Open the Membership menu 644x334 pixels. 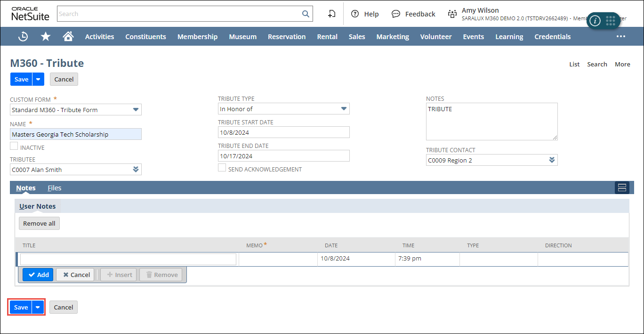(x=197, y=36)
